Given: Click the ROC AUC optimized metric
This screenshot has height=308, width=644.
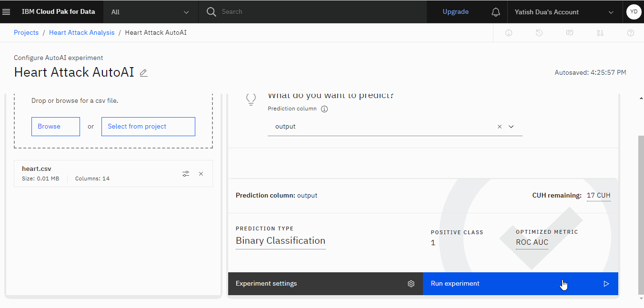Looking at the screenshot, I should (532, 242).
